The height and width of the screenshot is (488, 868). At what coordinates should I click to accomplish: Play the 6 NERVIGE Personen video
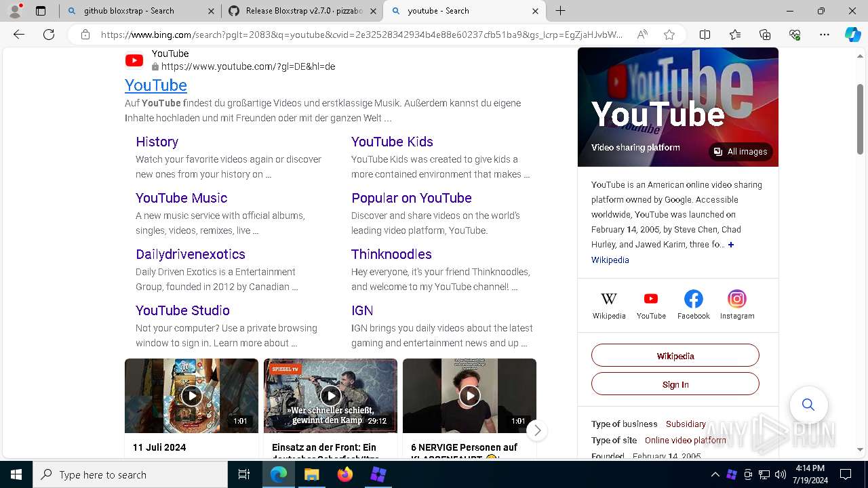pos(469,396)
